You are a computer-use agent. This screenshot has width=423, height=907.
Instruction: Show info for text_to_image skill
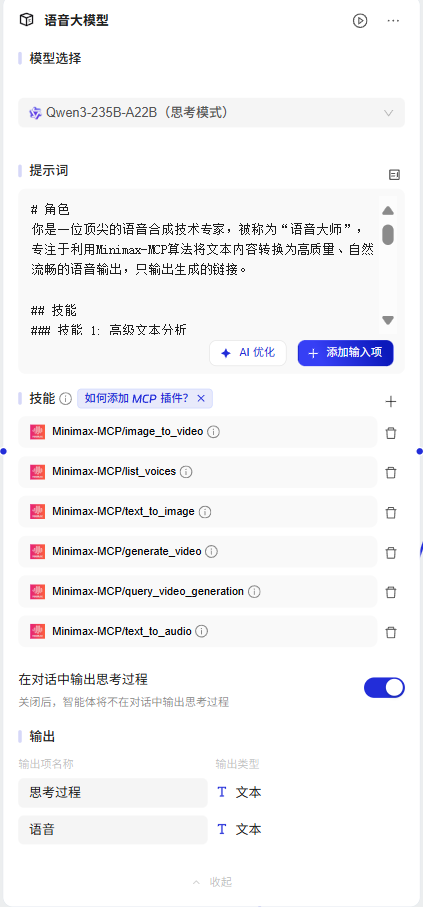point(205,512)
